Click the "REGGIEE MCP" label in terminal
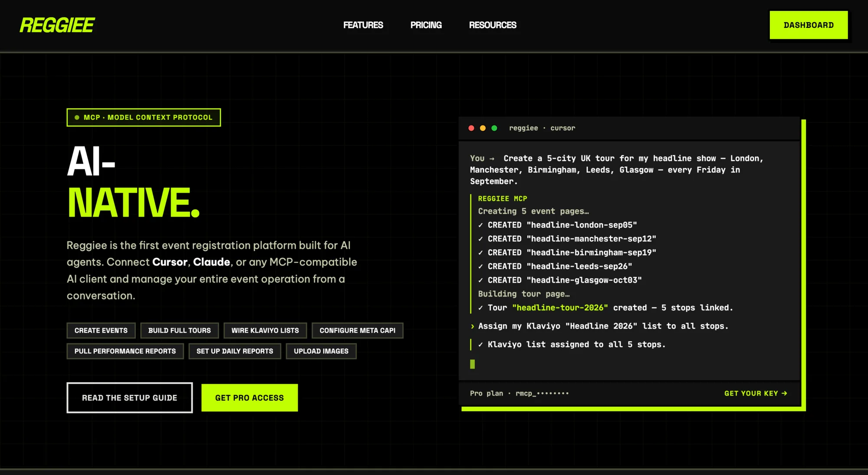The height and width of the screenshot is (475, 868). point(503,198)
